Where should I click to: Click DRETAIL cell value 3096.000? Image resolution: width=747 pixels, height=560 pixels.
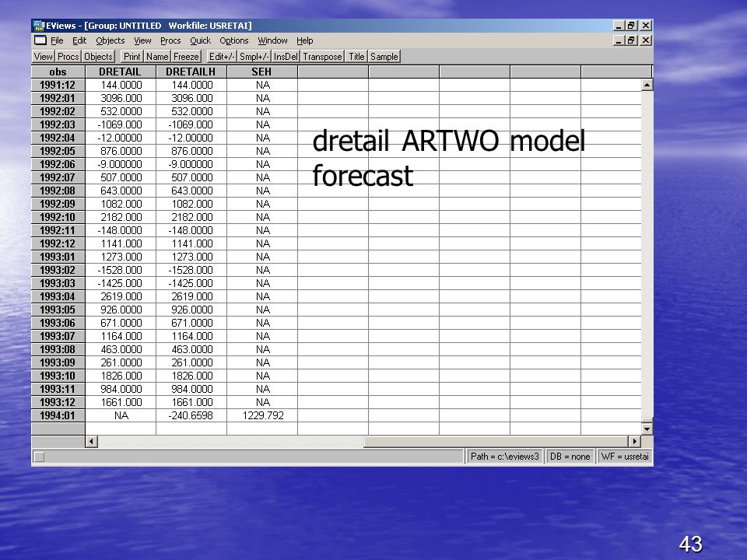[x=120, y=98]
